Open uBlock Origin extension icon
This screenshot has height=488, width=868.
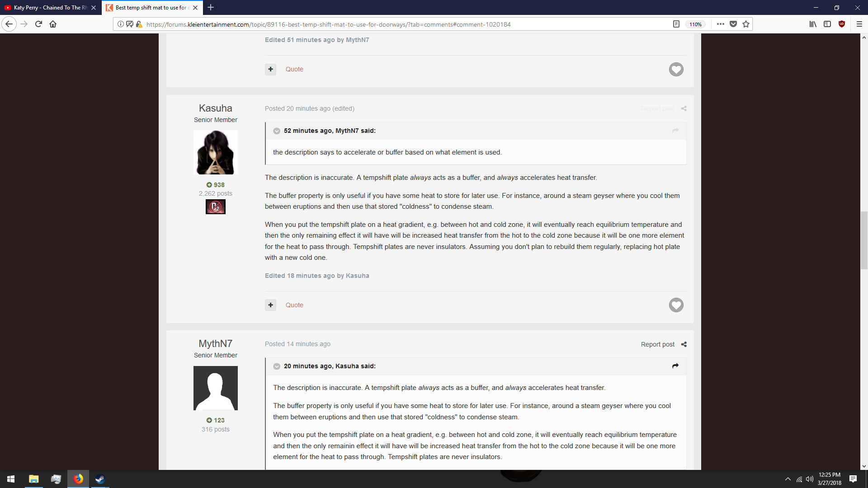(x=841, y=24)
